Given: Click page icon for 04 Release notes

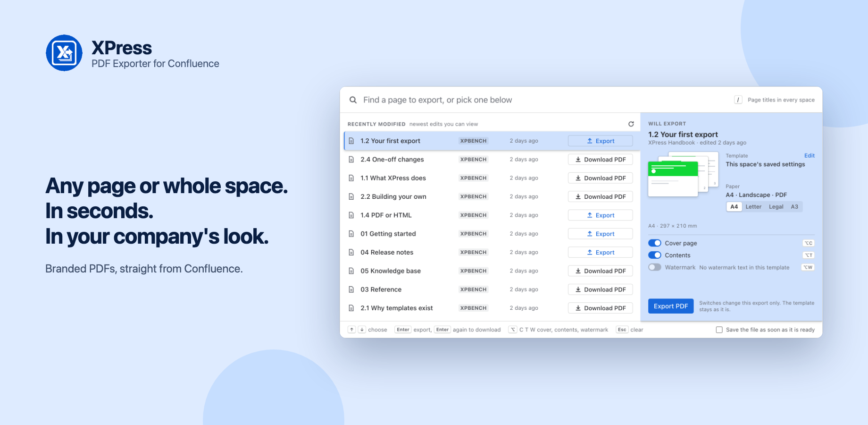Looking at the screenshot, I should pos(351,252).
